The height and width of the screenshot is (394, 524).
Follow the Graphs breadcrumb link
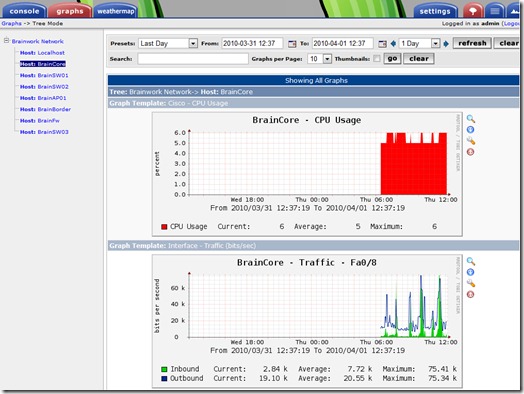(x=11, y=23)
